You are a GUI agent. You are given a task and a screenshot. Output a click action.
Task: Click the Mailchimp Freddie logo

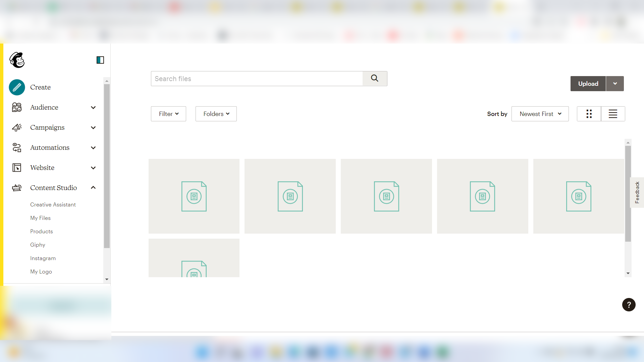[17, 60]
